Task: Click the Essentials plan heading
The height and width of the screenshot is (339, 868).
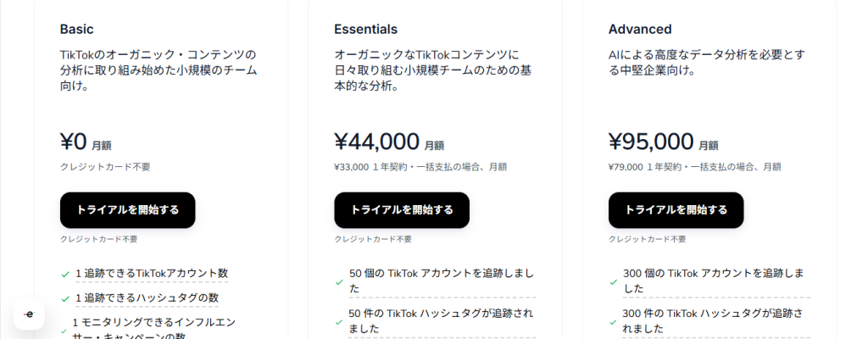Action: (x=365, y=29)
